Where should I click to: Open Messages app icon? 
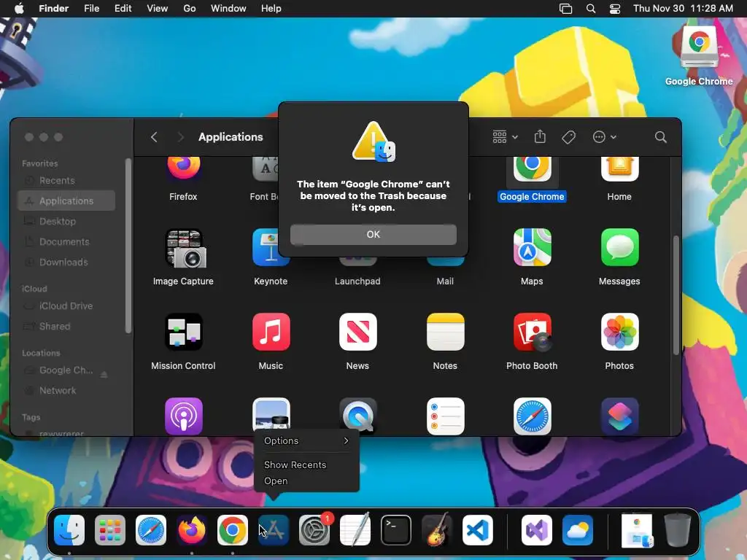pos(619,247)
